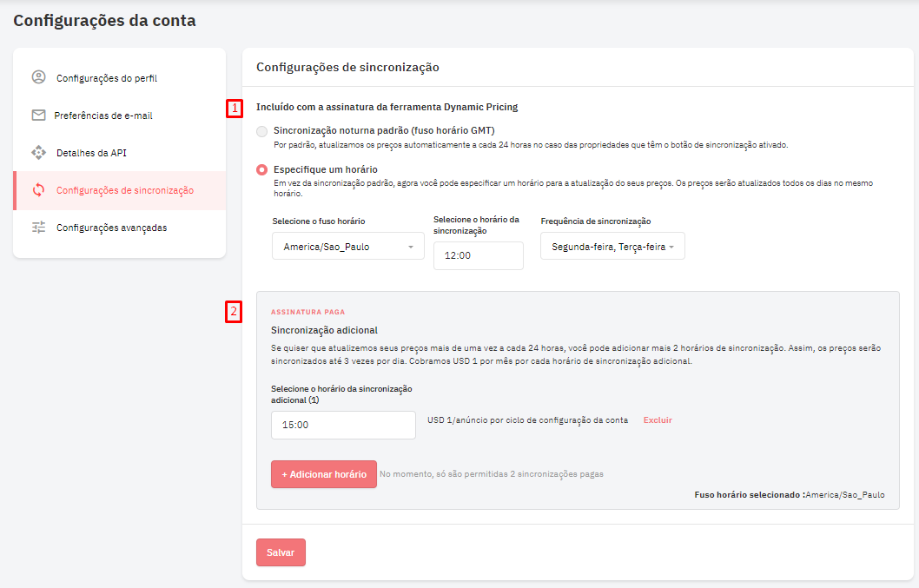Click the 15:00 additional sync time field
919x588 pixels.
click(x=343, y=425)
